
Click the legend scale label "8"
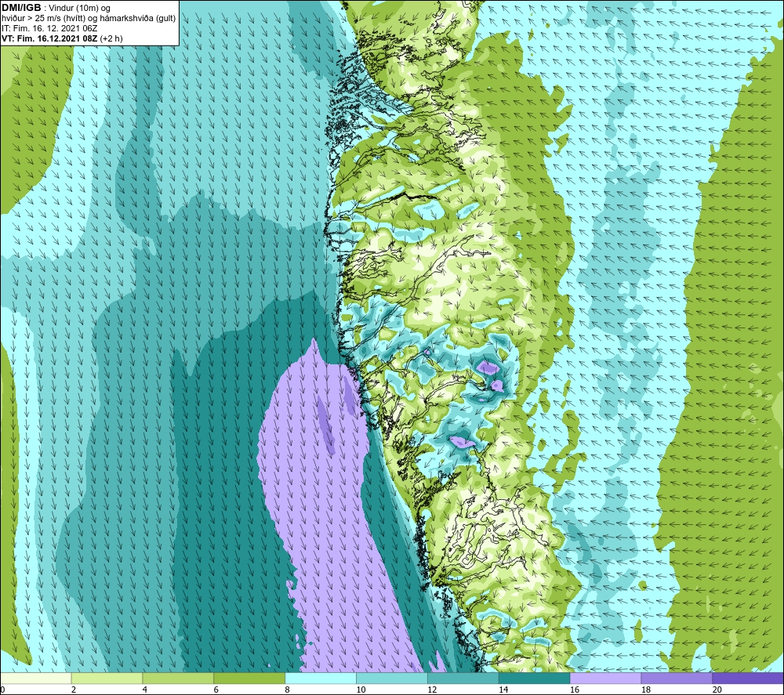[287, 690]
